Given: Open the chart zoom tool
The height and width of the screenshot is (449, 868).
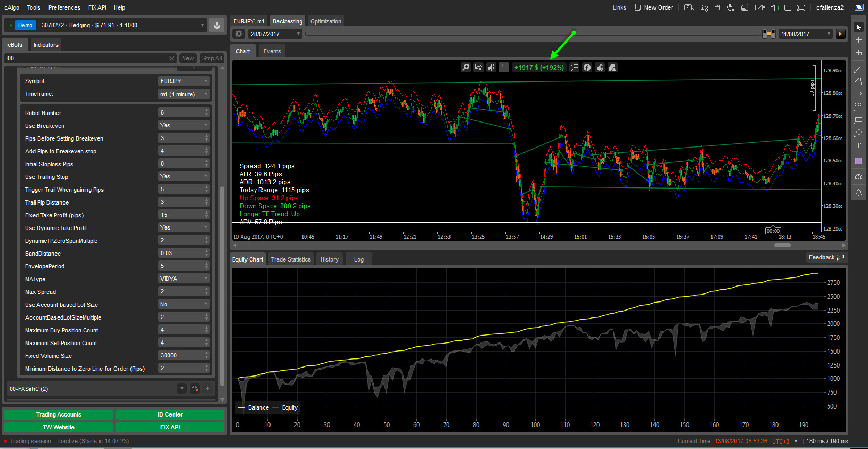Looking at the screenshot, I should pos(465,68).
